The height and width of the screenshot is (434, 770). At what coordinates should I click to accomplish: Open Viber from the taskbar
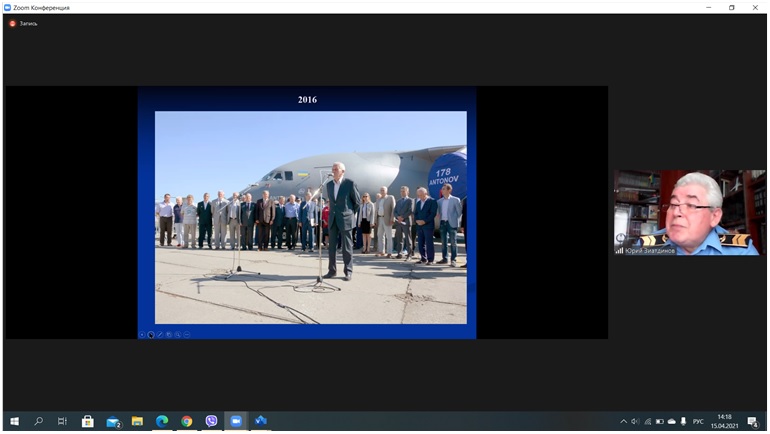[211, 421]
